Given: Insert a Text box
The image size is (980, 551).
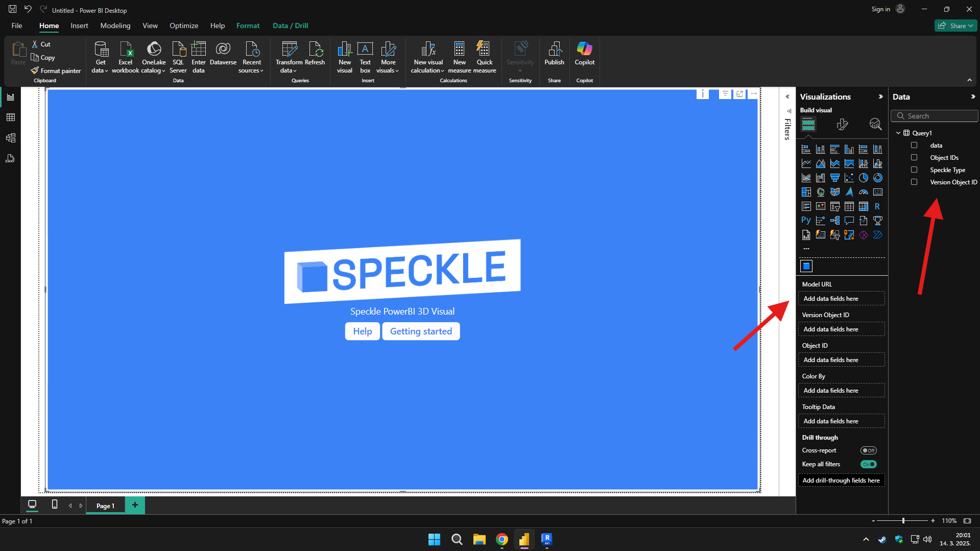Looking at the screenshot, I should pos(365,57).
